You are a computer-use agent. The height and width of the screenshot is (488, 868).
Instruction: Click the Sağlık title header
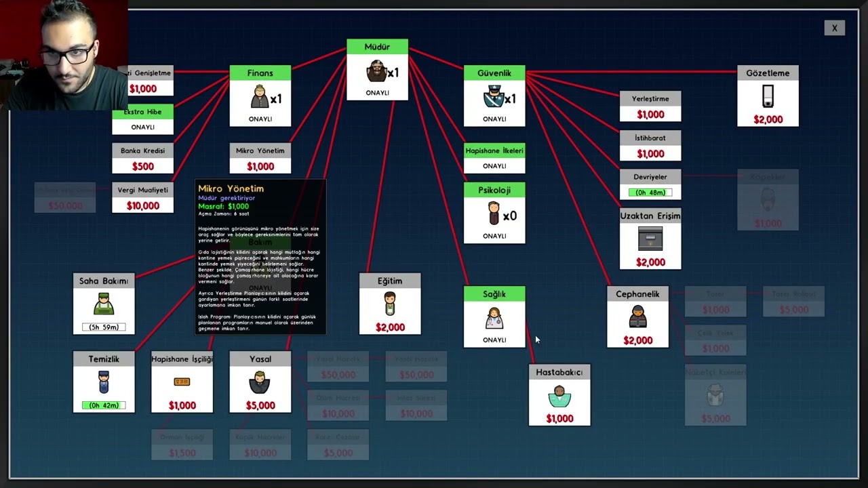pyautogui.click(x=494, y=293)
